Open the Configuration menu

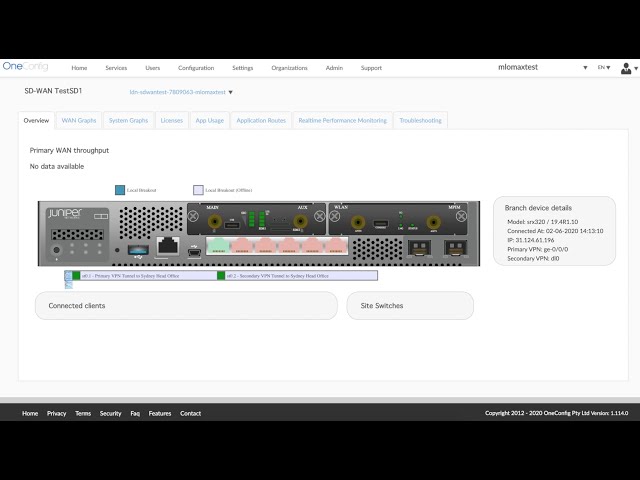click(196, 68)
